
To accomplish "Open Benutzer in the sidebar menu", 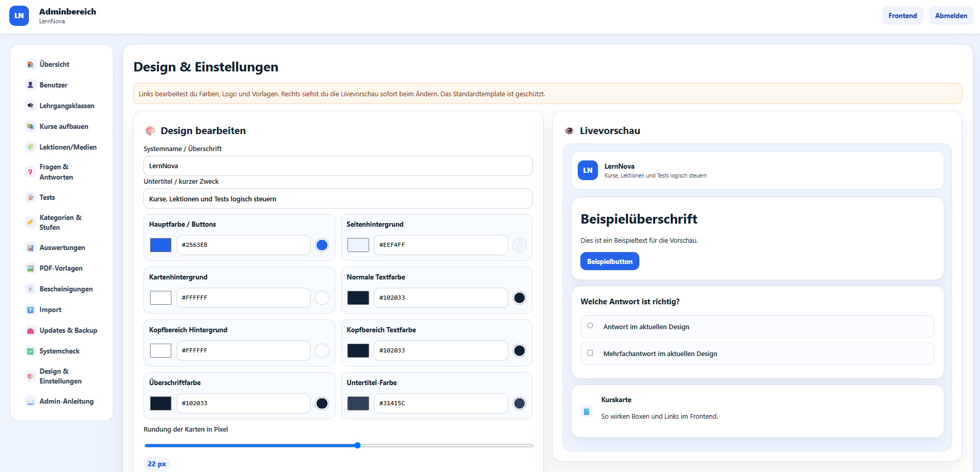I will [x=53, y=85].
